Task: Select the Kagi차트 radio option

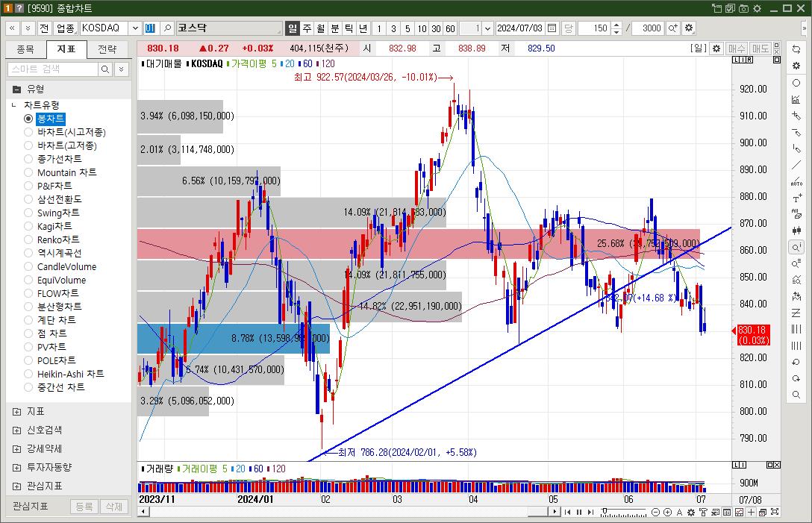Action: (28, 226)
